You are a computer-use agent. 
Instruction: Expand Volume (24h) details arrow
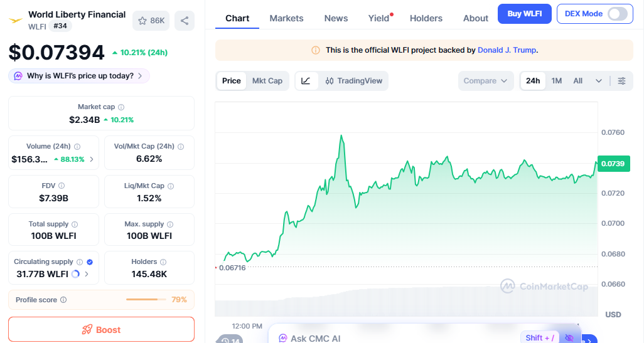pos(91,159)
